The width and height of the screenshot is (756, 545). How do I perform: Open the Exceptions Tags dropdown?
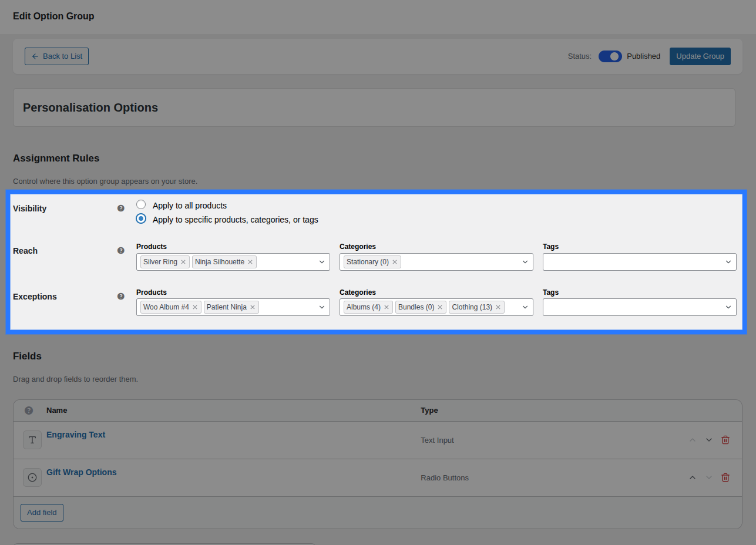tap(639, 307)
